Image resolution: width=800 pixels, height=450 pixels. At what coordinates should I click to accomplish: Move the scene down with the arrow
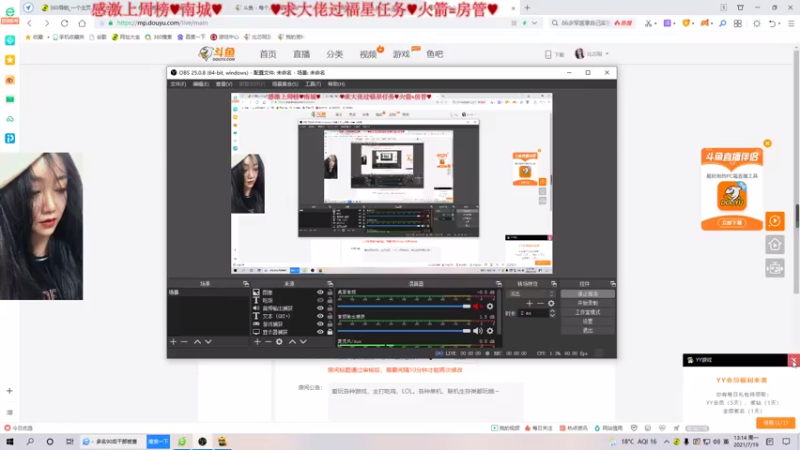tap(208, 341)
